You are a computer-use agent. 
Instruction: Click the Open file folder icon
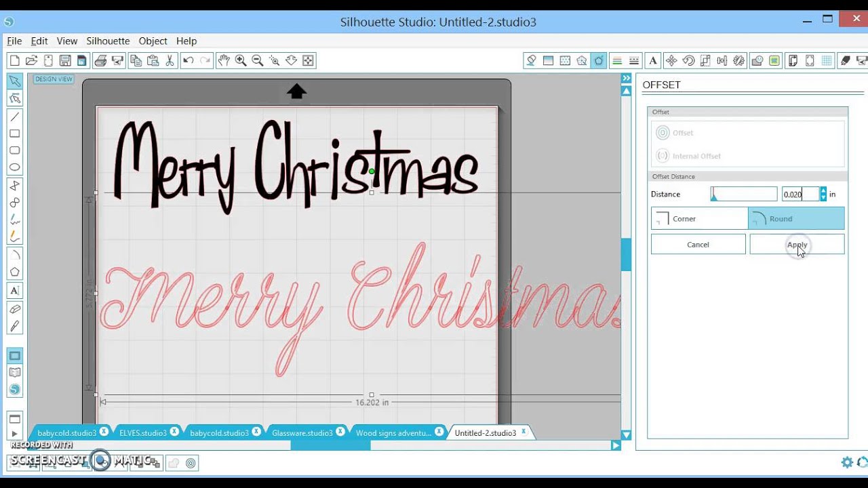coord(31,60)
